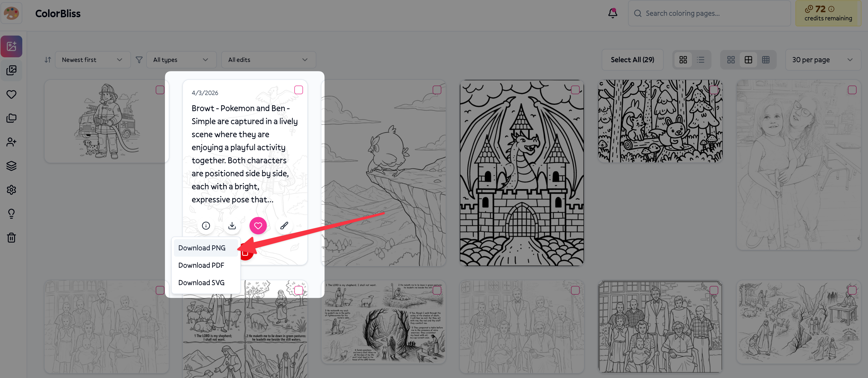Select the dragon castle page checkbox

[575, 90]
